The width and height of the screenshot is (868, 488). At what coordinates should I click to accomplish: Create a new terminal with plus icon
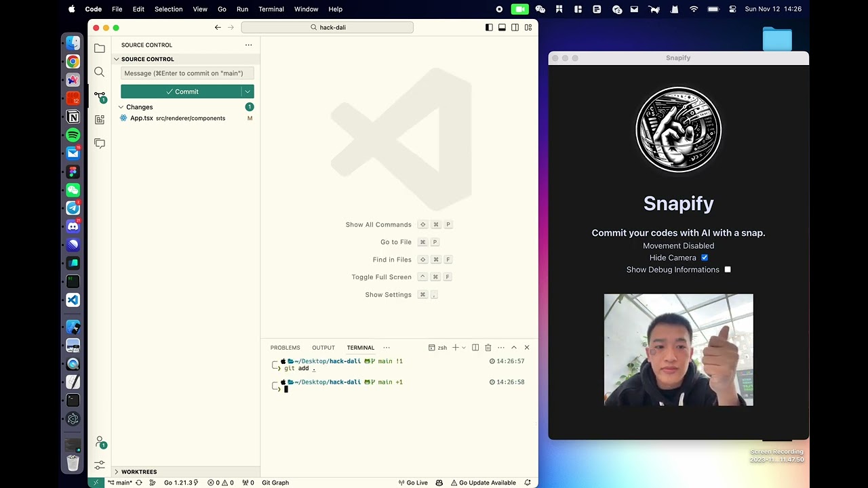click(x=456, y=348)
